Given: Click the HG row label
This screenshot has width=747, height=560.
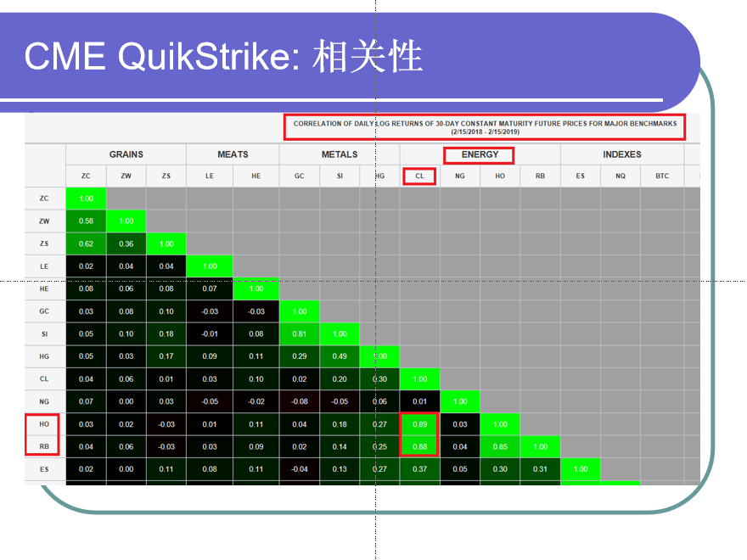Looking at the screenshot, I should (44, 356).
